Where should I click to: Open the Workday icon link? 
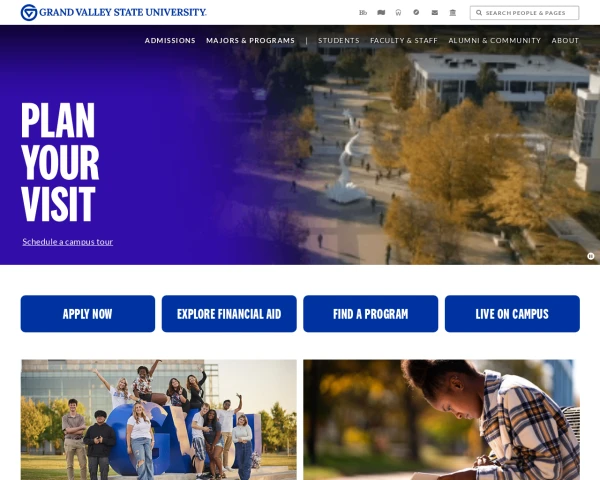tap(398, 13)
